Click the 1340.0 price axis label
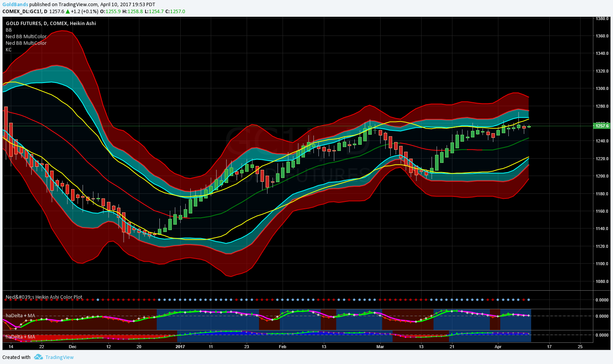The width and height of the screenshot is (613, 364). [602, 53]
